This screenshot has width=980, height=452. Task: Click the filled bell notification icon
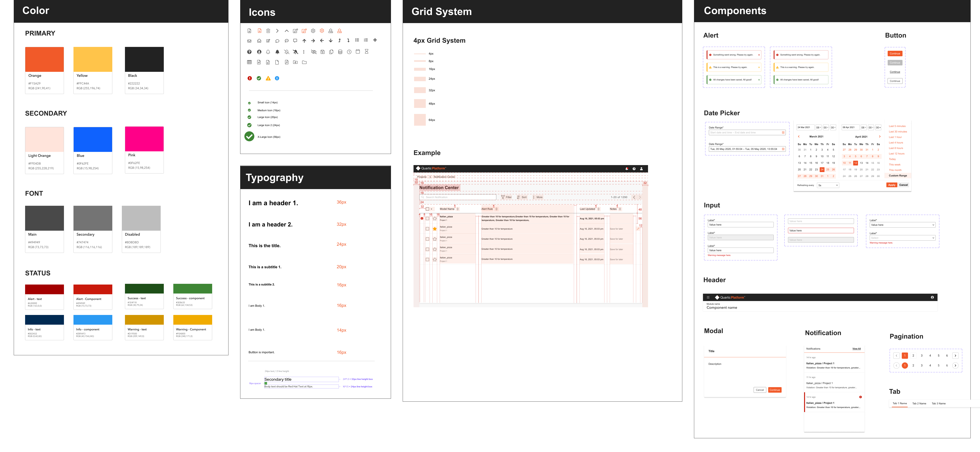pos(277,52)
